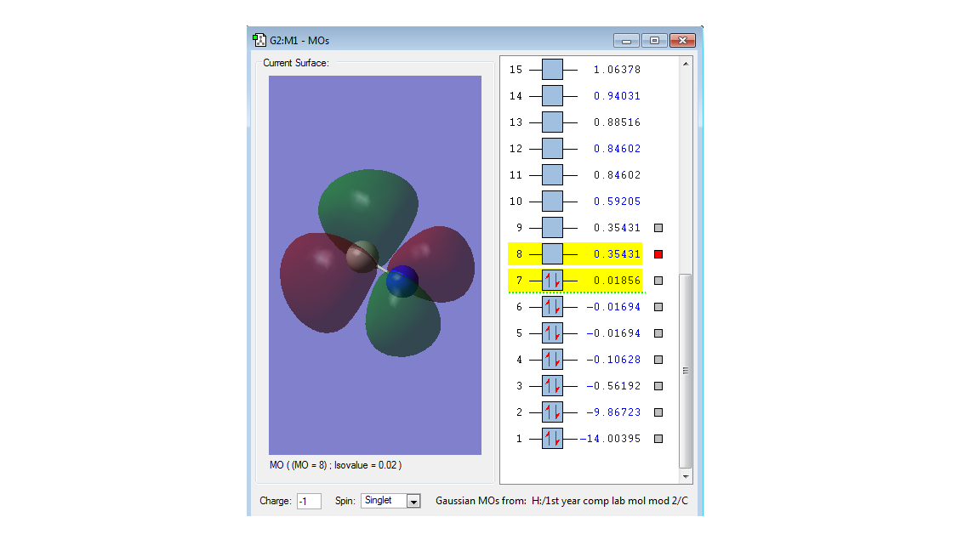Minimize the G2:M1 MOs window
Screen dimensions: 980x551
[626, 41]
